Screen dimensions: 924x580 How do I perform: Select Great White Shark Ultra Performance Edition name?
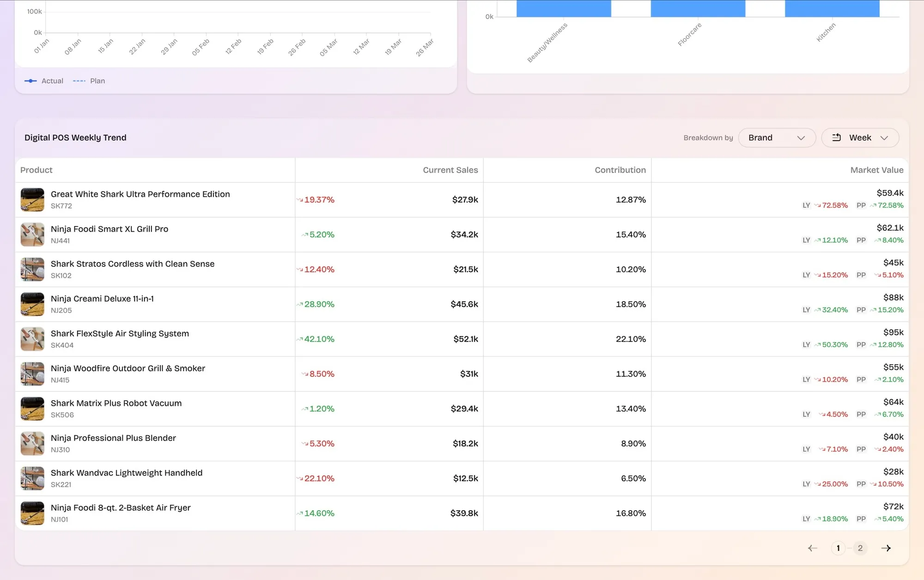point(140,194)
